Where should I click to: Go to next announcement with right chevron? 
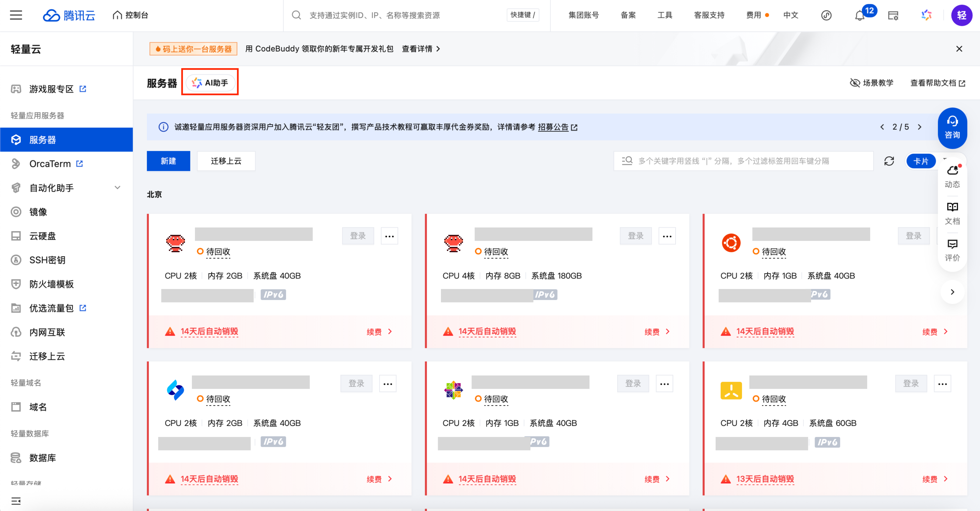(920, 127)
